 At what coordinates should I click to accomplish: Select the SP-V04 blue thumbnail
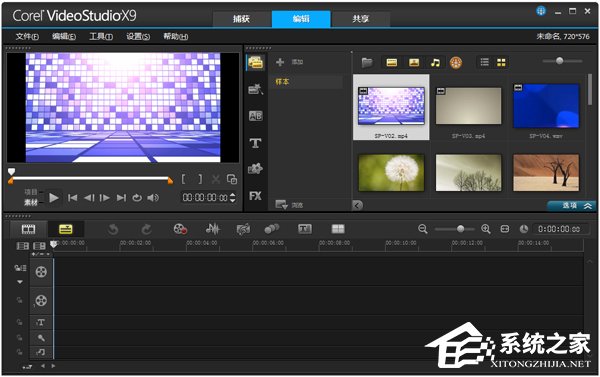pyautogui.click(x=546, y=106)
